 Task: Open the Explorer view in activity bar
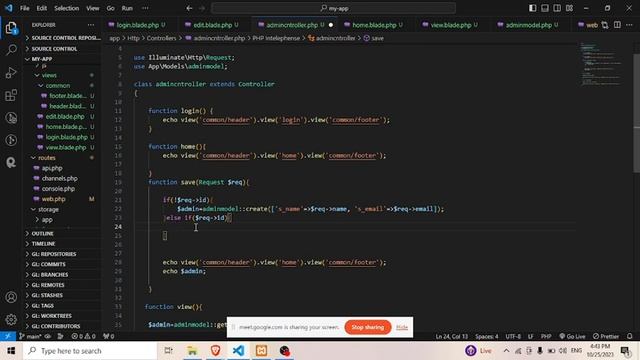[x=11, y=28]
